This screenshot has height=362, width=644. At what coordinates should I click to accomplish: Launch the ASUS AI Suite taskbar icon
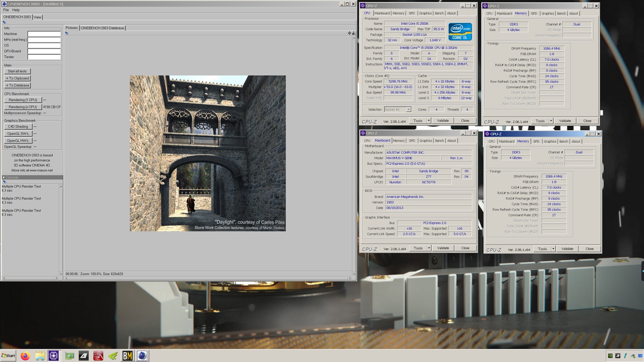pos(84,356)
